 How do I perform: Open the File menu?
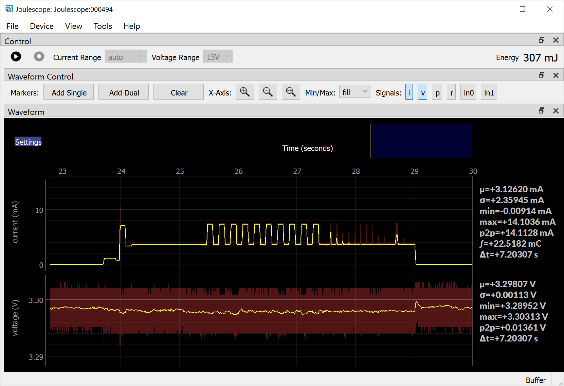coord(12,26)
